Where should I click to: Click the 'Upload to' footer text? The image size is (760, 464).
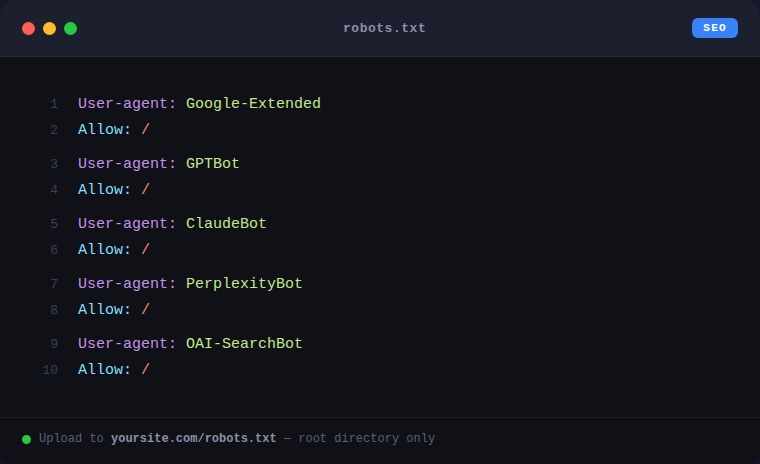click(71, 438)
